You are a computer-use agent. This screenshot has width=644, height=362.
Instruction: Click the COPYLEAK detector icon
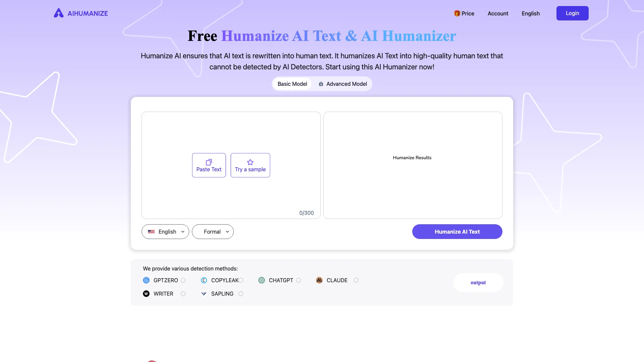click(x=204, y=280)
